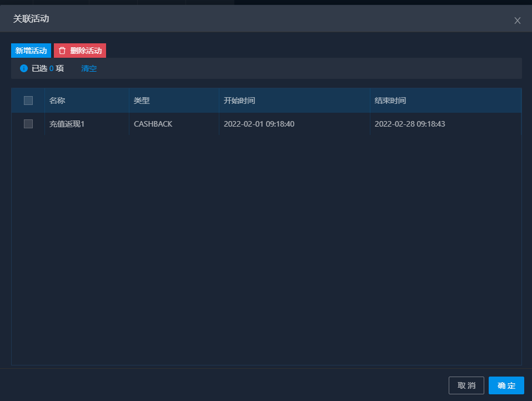Click the 关联活动 dialog title
Viewport: 532px width, 401px height.
coord(31,19)
